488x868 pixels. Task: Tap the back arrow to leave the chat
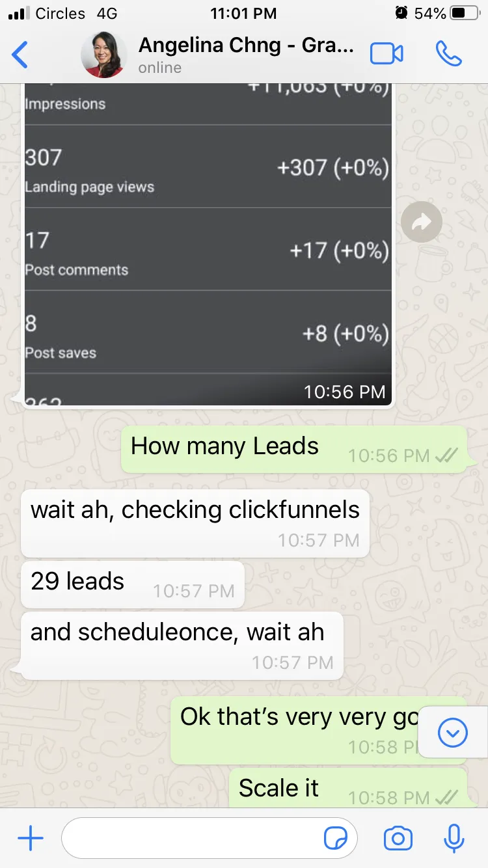(20, 54)
